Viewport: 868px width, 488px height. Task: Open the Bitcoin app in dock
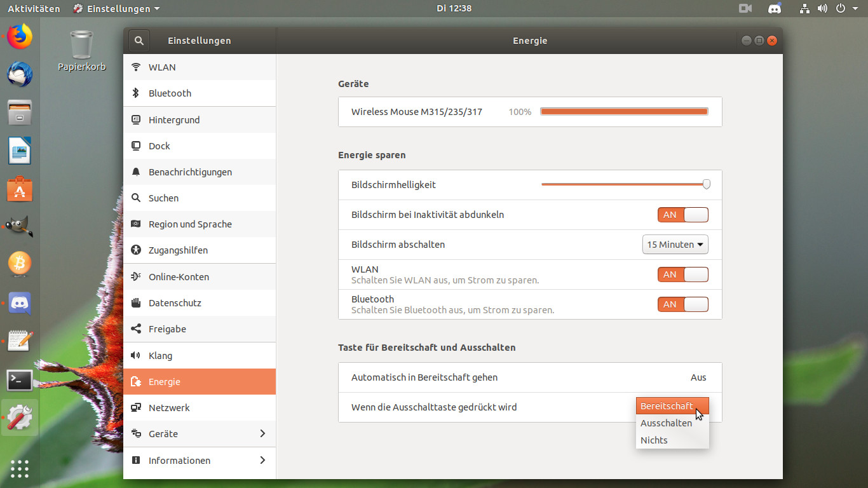(20, 264)
